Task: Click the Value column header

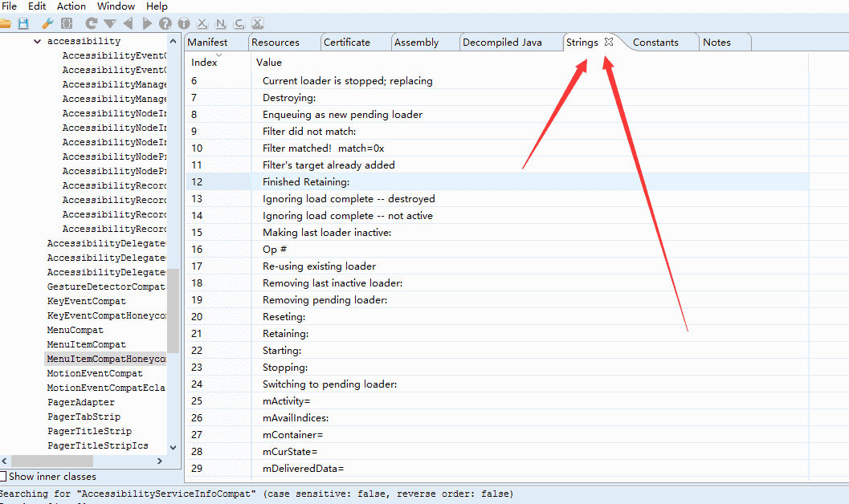Action: tap(269, 62)
